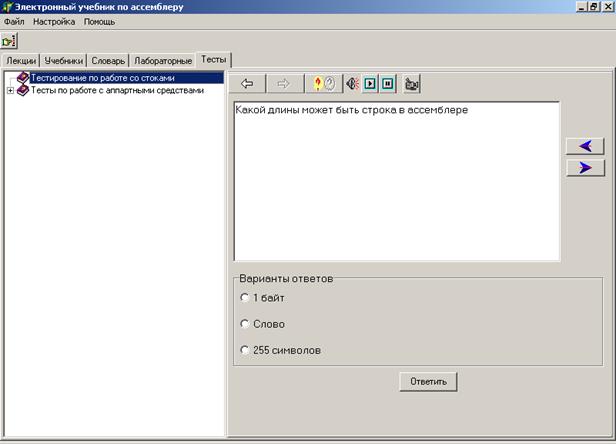Select "Тестирование по работе со стоками" tree item
This screenshot has height=444, width=616.
click(102, 78)
